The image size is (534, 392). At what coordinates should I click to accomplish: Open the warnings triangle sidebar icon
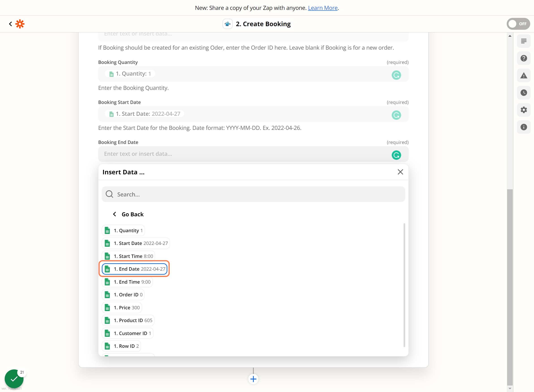click(x=523, y=76)
